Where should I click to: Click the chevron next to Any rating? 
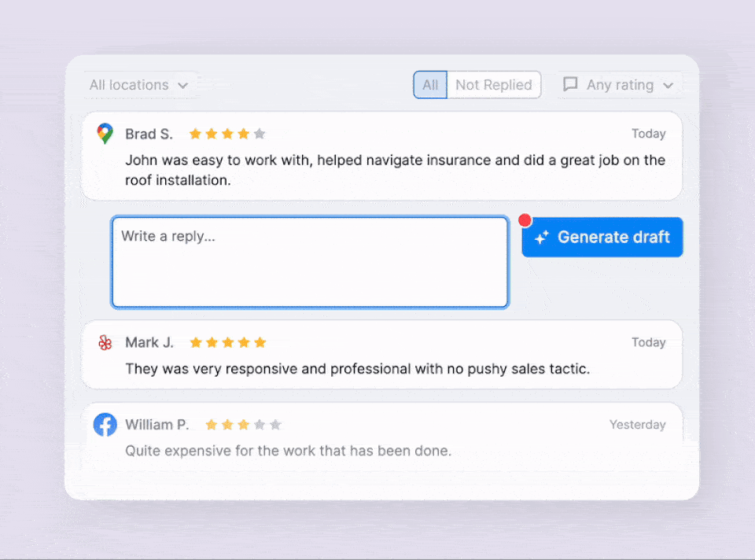point(668,86)
